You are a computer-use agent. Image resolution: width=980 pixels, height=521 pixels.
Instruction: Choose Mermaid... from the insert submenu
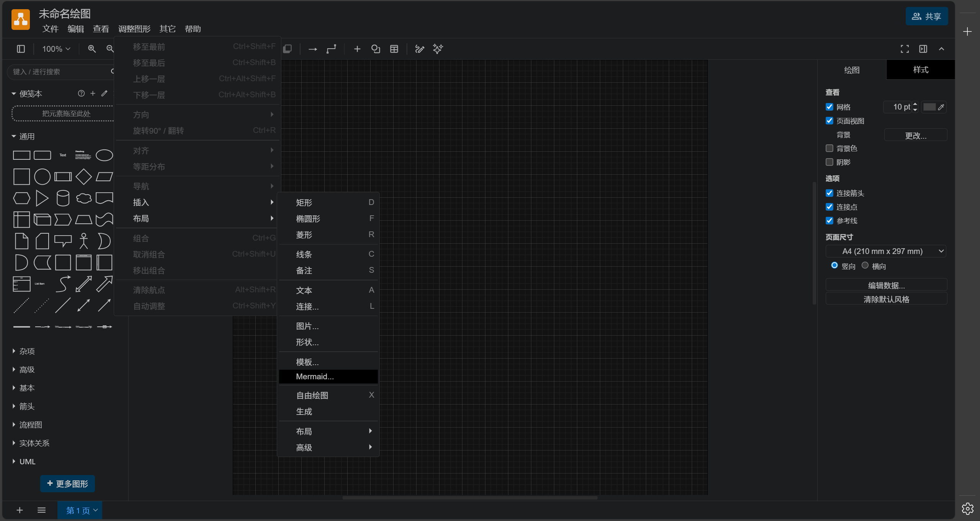pos(315,377)
